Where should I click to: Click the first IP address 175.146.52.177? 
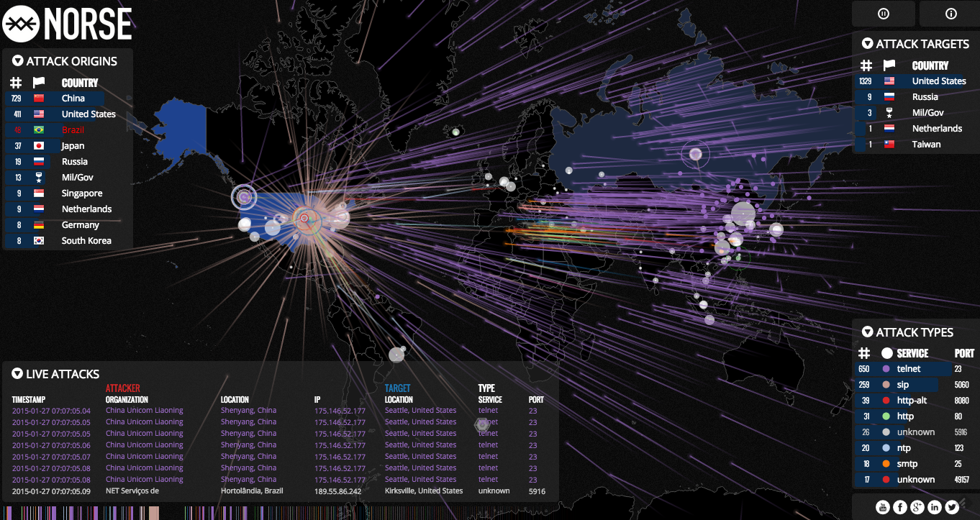pos(340,411)
